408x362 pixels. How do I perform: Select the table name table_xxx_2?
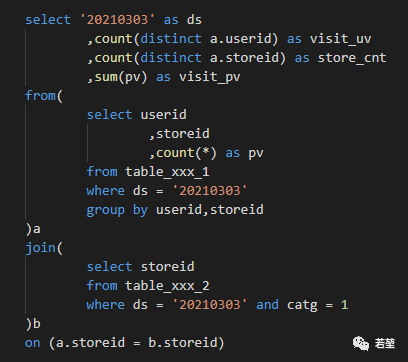pos(167,286)
